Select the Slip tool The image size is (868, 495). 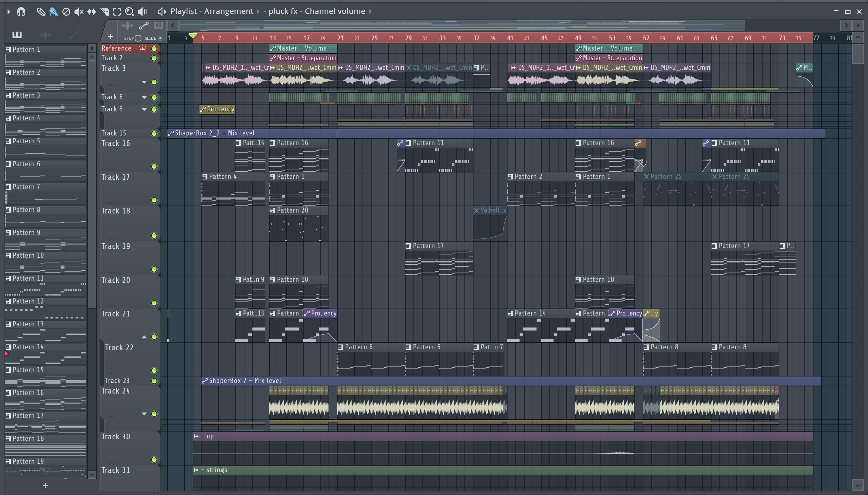92,12
